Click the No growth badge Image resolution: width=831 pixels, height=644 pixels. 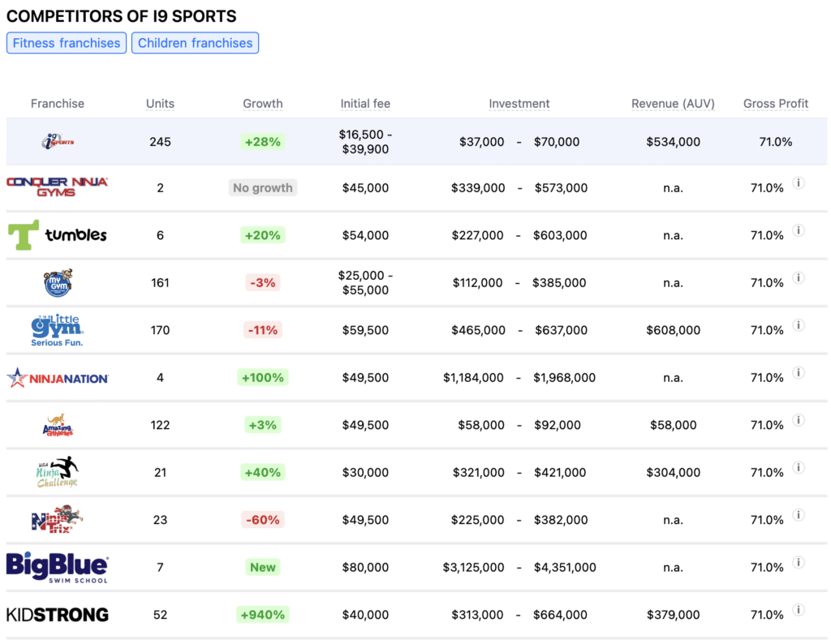[263, 187]
